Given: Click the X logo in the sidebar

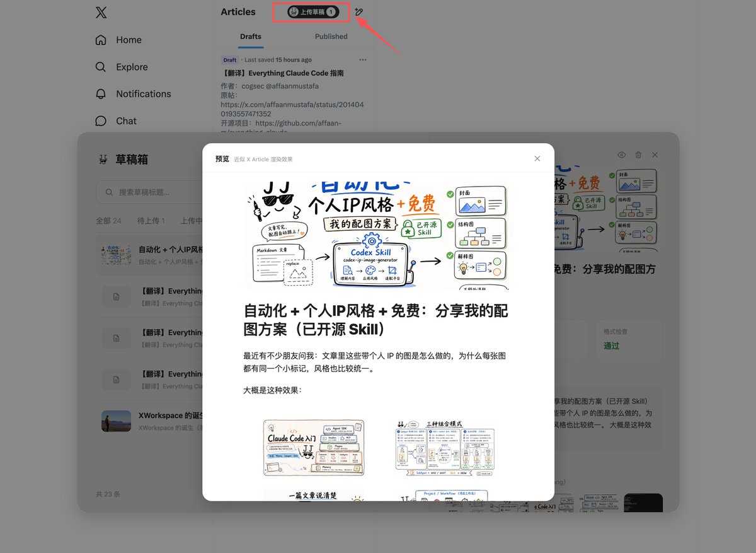Looking at the screenshot, I should point(101,12).
